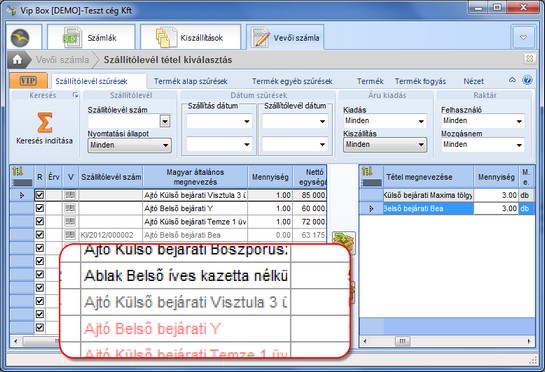This screenshot has height=372, width=545.
Task: Add selected items with the box arrow icon
Action: [343, 242]
